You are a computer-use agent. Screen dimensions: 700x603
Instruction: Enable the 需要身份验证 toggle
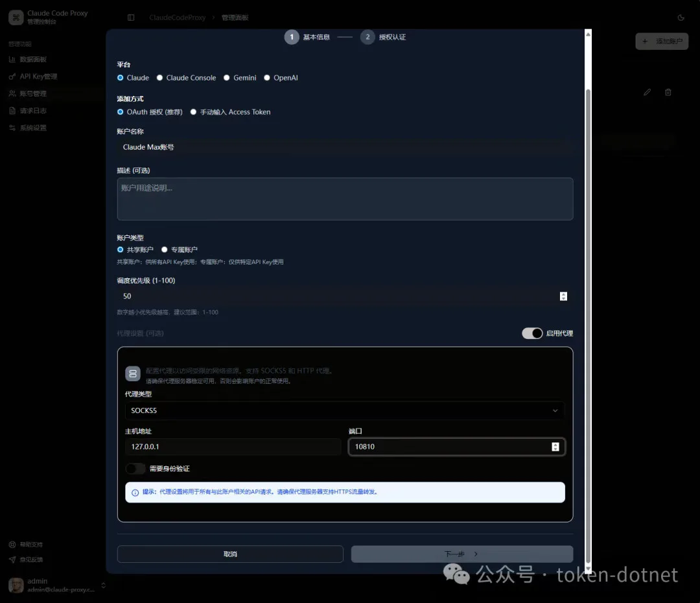[x=135, y=469]
